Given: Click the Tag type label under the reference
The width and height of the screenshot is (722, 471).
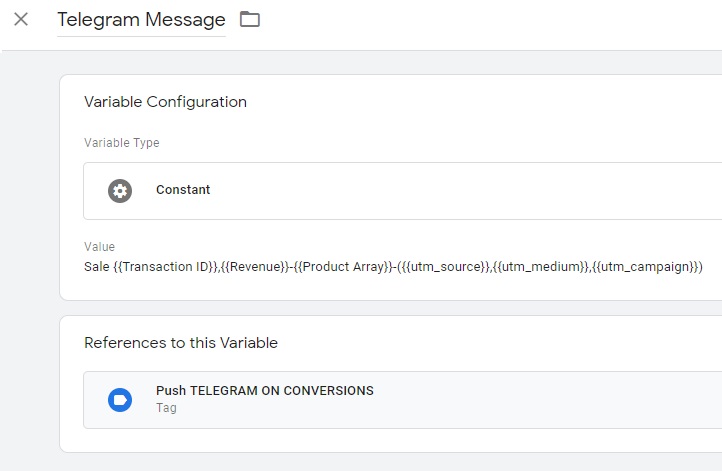Looking at the screenshot, I should (x=166, y=408).
